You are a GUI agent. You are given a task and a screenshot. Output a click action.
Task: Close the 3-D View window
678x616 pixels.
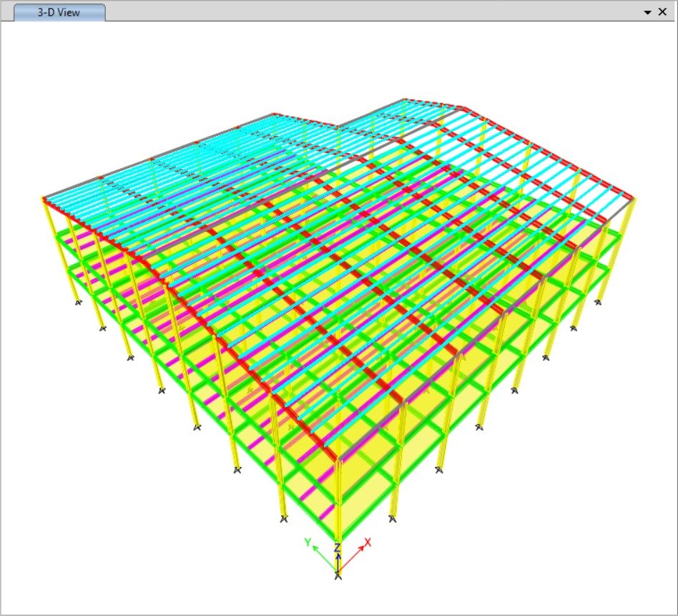pos(662,12)
